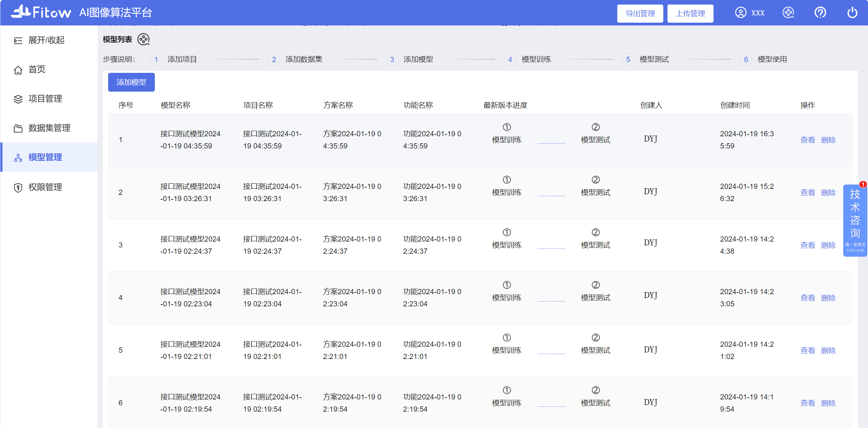Click step 1 circle 添加项目
Image resolution: width=868 pixels, height=428 pixels.
(156, 60)
